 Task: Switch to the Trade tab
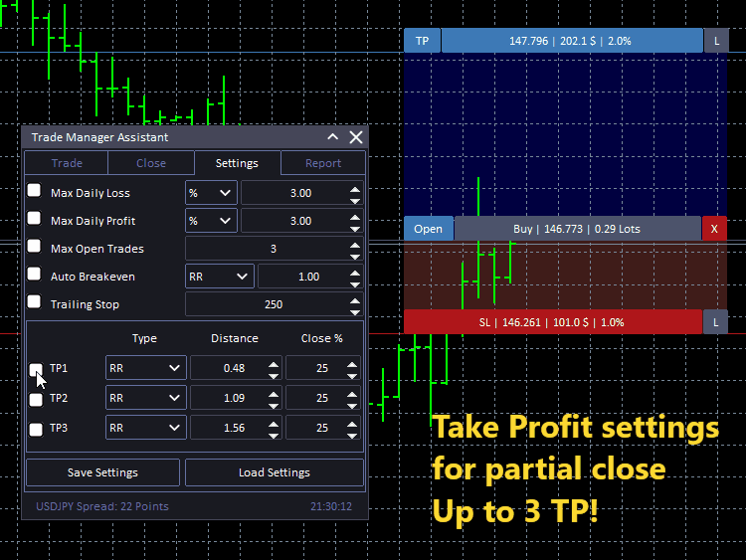(x=67, y=163)
